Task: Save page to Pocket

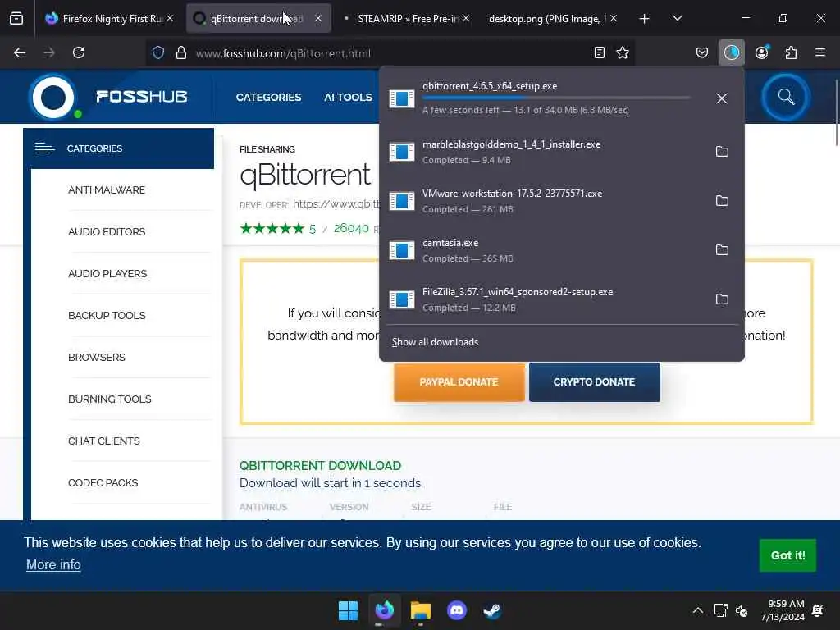Action: [702, 52]
